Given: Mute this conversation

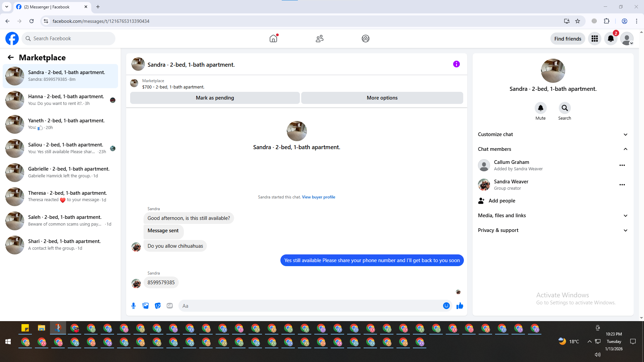Looking at the screenshot, I should [540, 108].
